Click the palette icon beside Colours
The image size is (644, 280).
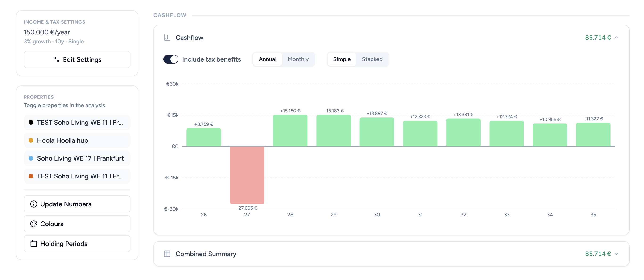(34, 224)
